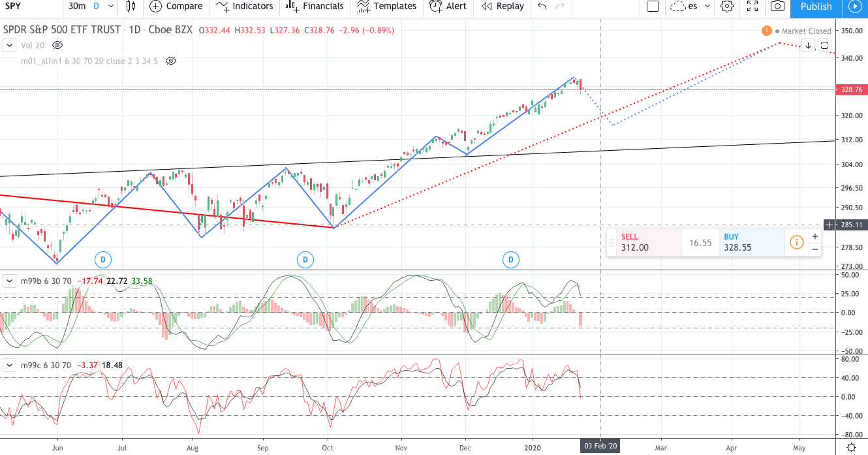Create an Alert
Image resolution: width=868 pixels, height=455 pixels.
coord(448,6)
